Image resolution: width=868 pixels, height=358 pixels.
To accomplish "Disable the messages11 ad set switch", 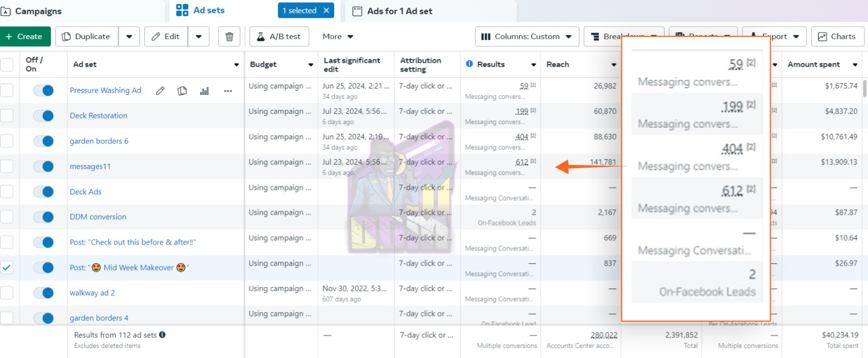I will click(43, 167).
